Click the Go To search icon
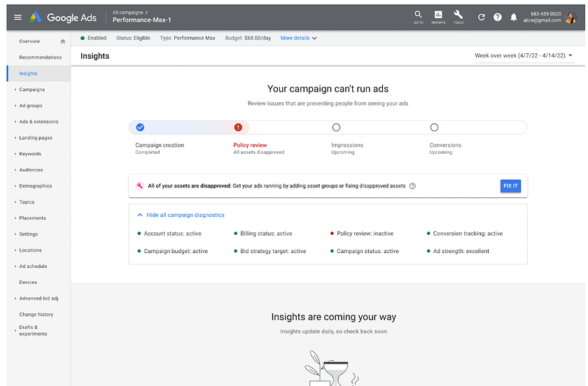This screenshot has height=386, width=588. 418,15
